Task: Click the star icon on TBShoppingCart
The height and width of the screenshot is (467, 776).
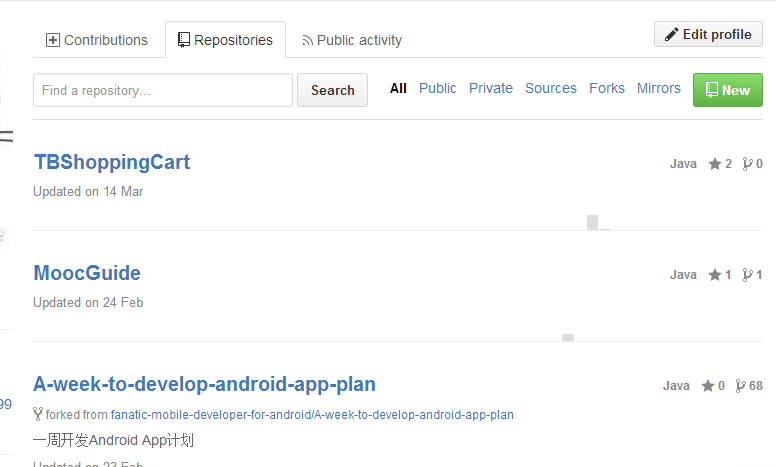Action: (715, 164)
